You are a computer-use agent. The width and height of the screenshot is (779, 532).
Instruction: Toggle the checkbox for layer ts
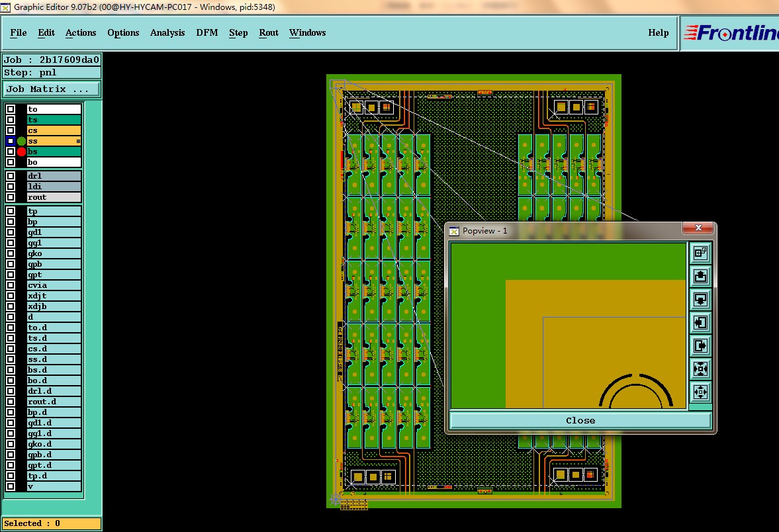11,120
